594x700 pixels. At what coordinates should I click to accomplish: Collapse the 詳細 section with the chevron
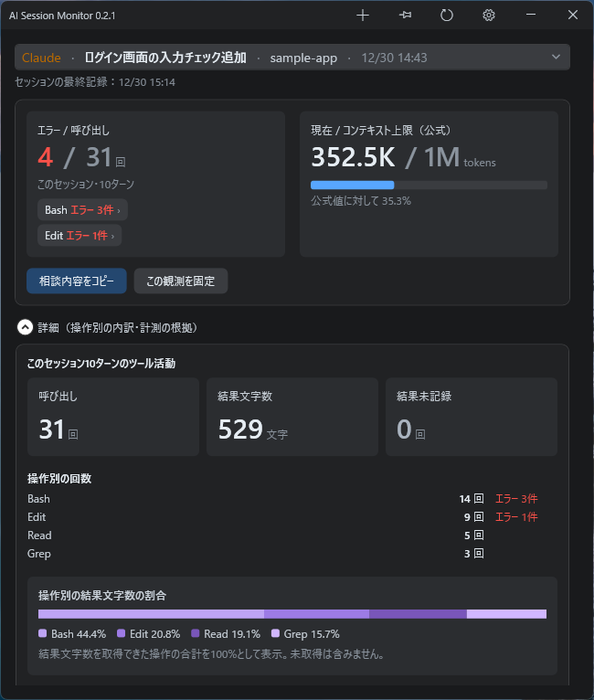point(25,327)
